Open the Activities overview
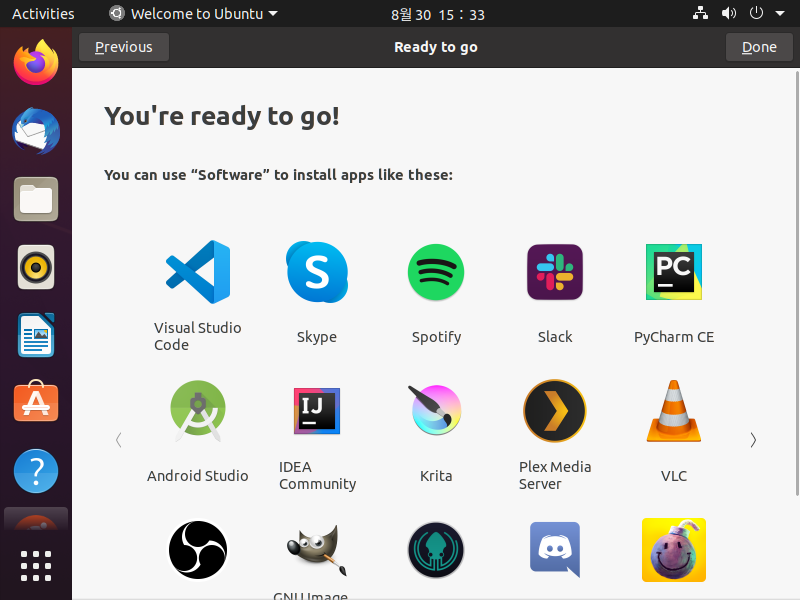This screenshot has height=600, width=800. pyautogui.click(x=43, y=14)
